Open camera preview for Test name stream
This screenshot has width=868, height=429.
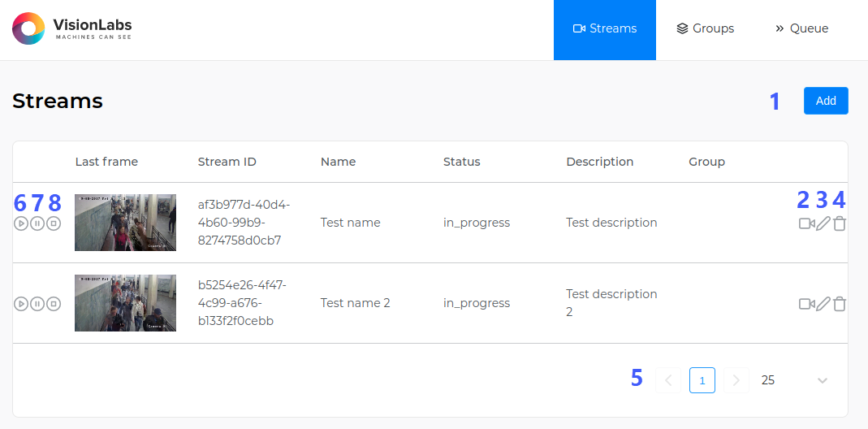[806, 223]
